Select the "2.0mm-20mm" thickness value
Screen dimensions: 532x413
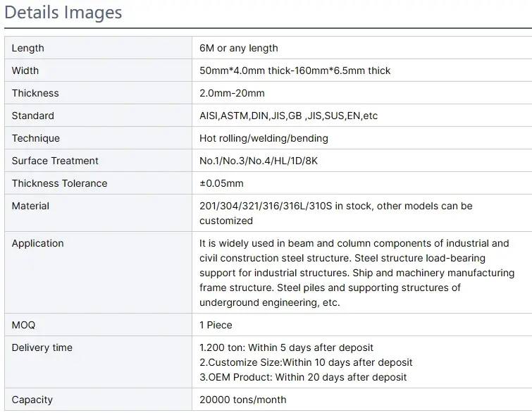[233, 93]
